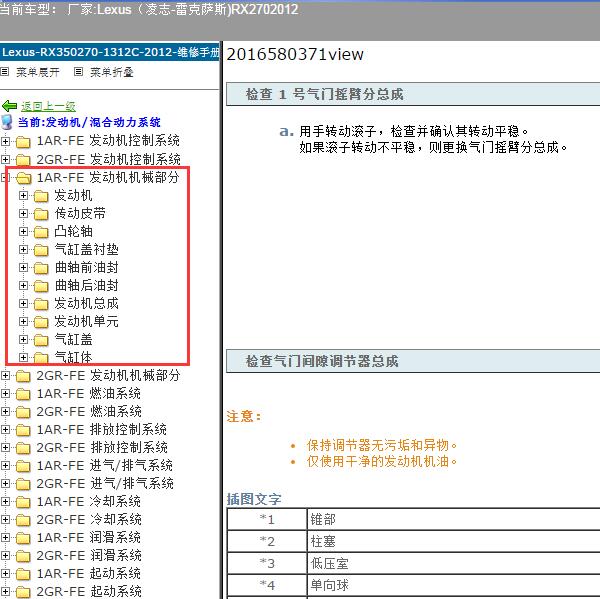Select the 气缸体 tree label
The width and height of the screenshot is (600, 599).
pos(73,357)
